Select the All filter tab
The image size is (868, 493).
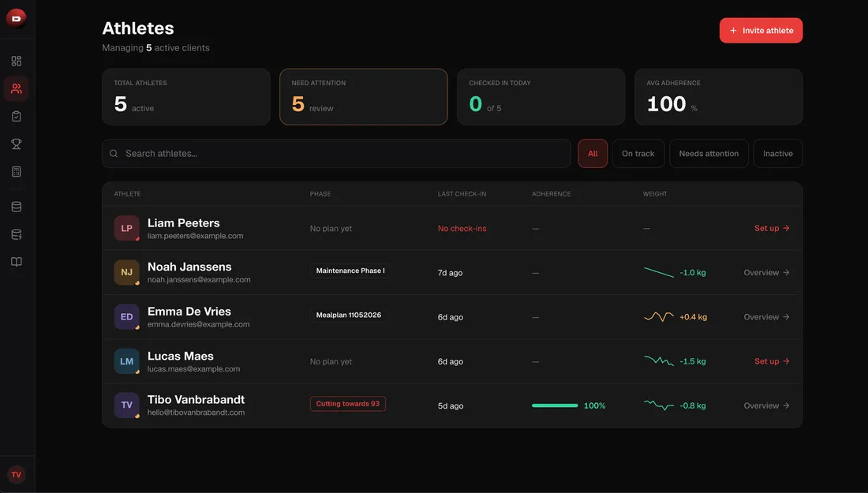tap(593, 153)
